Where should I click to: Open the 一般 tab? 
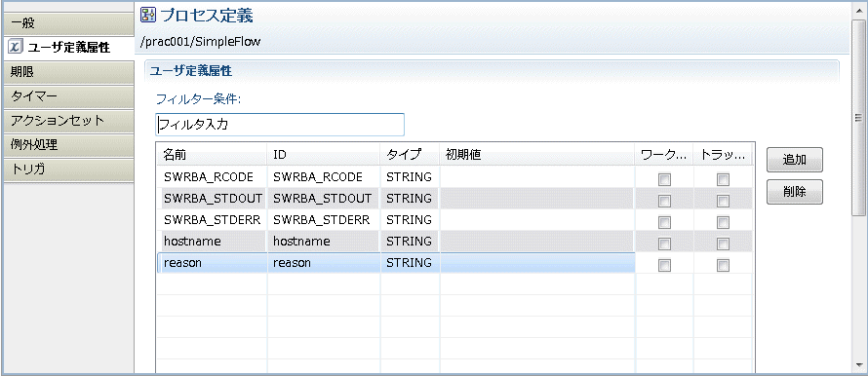tap(67, 23)
